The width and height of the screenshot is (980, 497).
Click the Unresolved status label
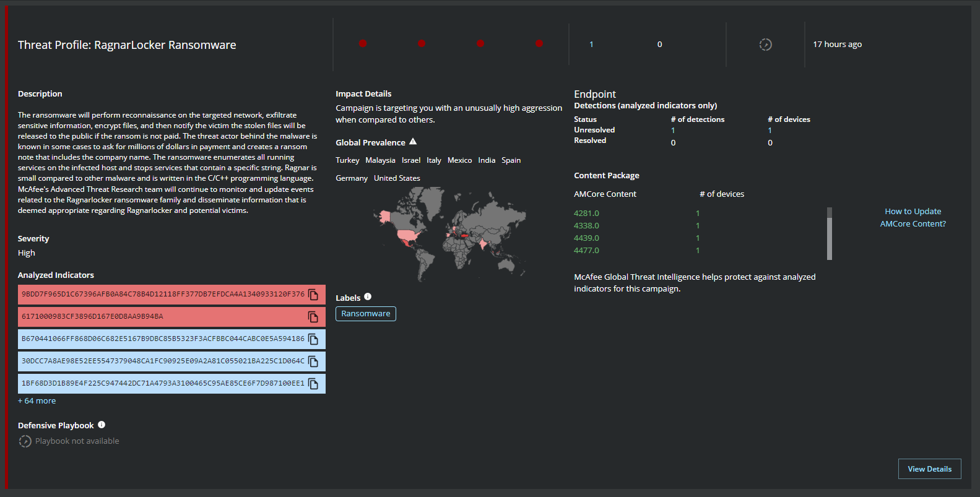coord(594,130)
